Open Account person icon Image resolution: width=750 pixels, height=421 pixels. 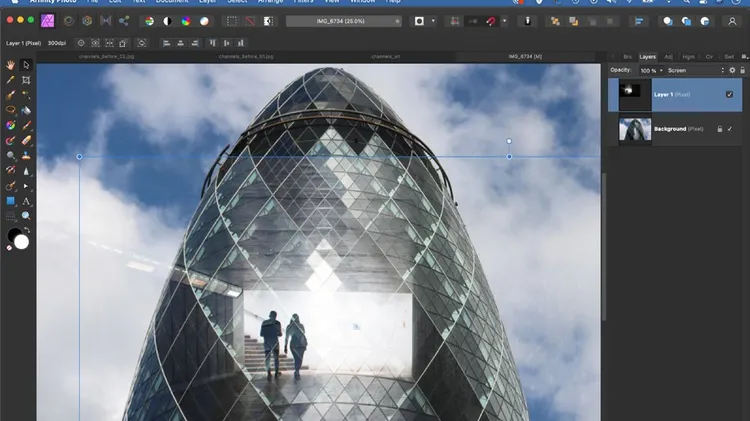(732, 21)
